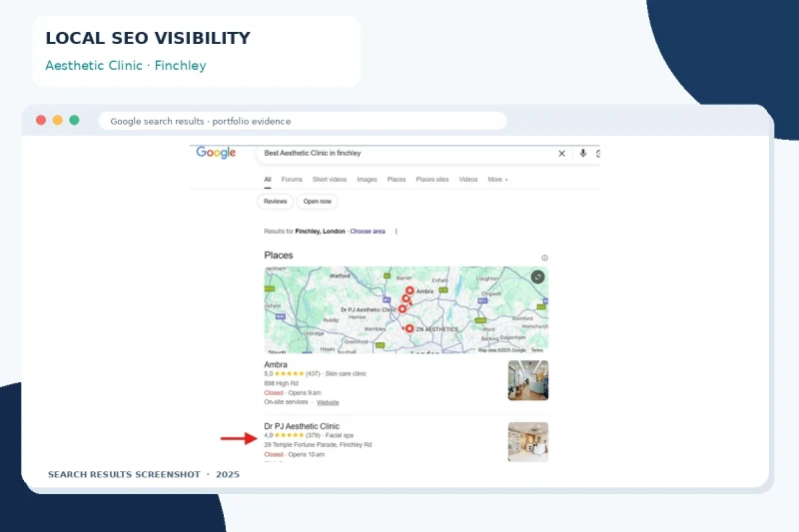Open the Places info icon
Screen dimensions: 799x532
pyautogui.click(x=544, y=258)
